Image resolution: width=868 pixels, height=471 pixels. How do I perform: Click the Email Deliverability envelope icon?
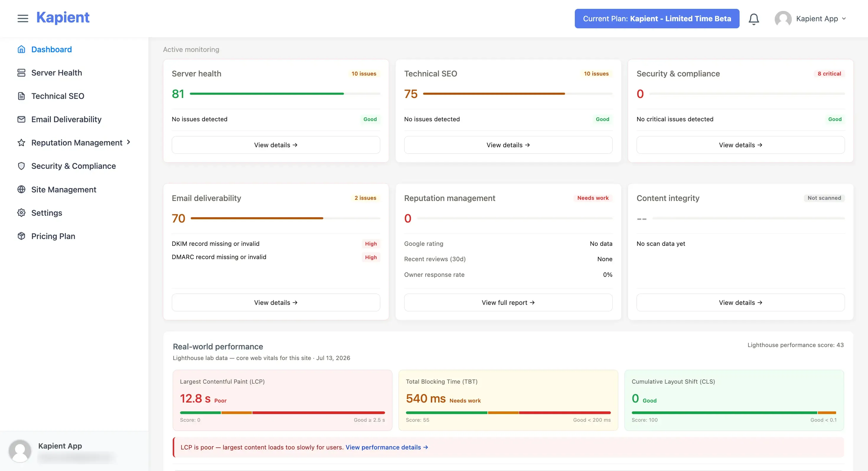tap(21, 119)
